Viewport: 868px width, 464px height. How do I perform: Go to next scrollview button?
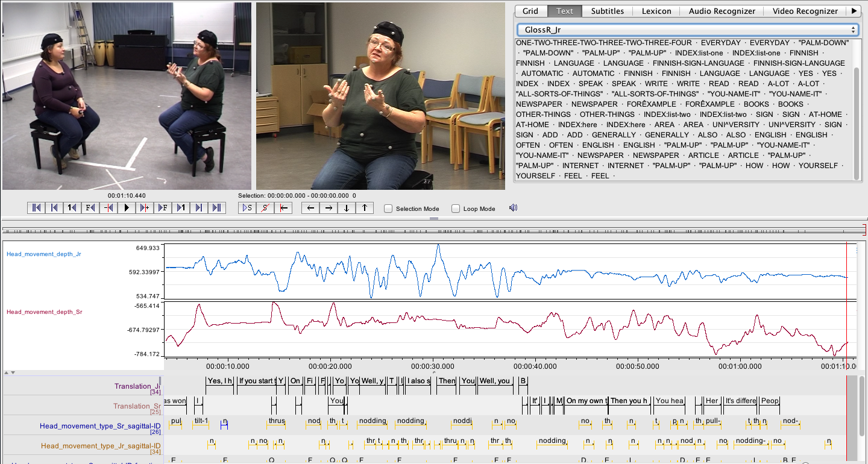(199, 208)
